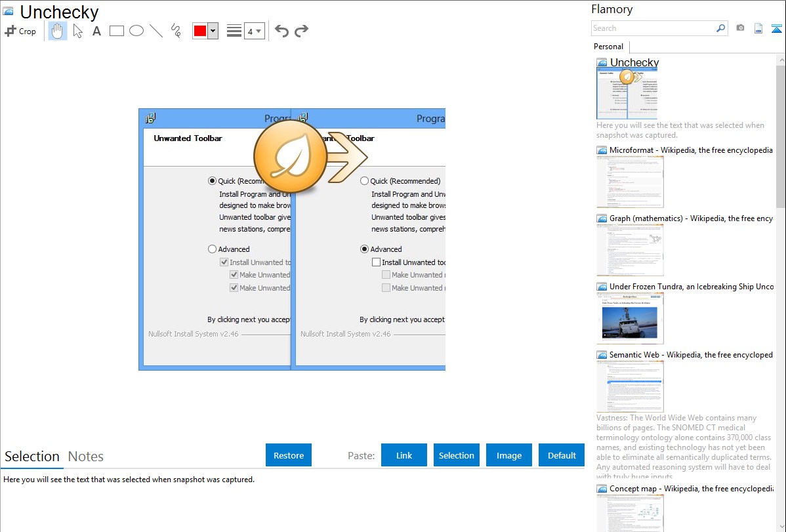Click the Vastness description text under Semantic Web
Image resolution: width=786 pixels, height=532 pixels.
[684, 447]
